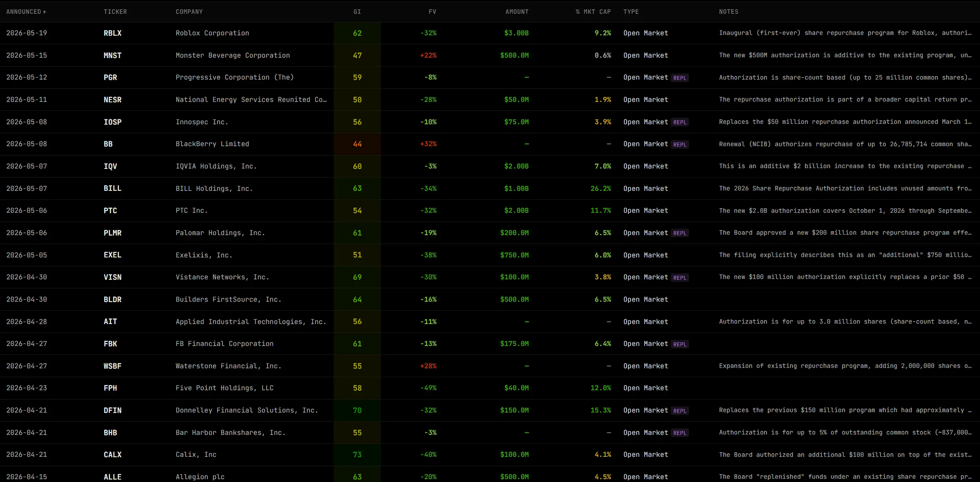
Task: Sort by the NOTES column header
Action: click(729, 12)
